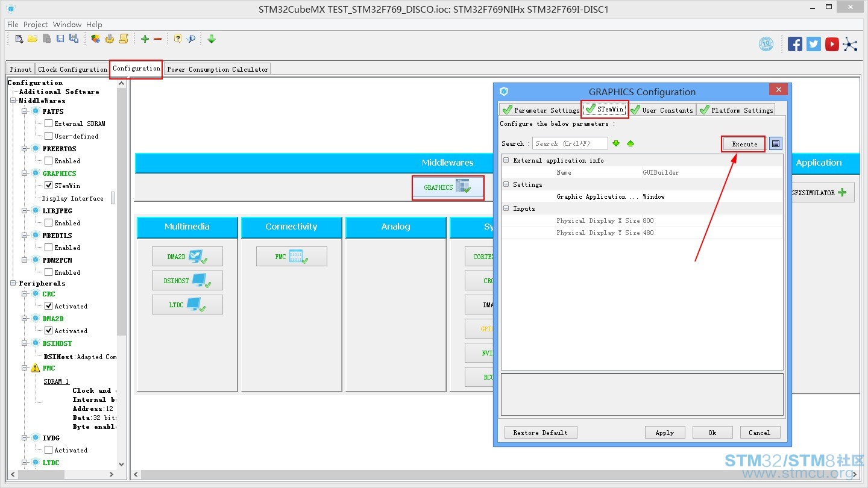Open the ST Twitter page icon

pos(814,44)
